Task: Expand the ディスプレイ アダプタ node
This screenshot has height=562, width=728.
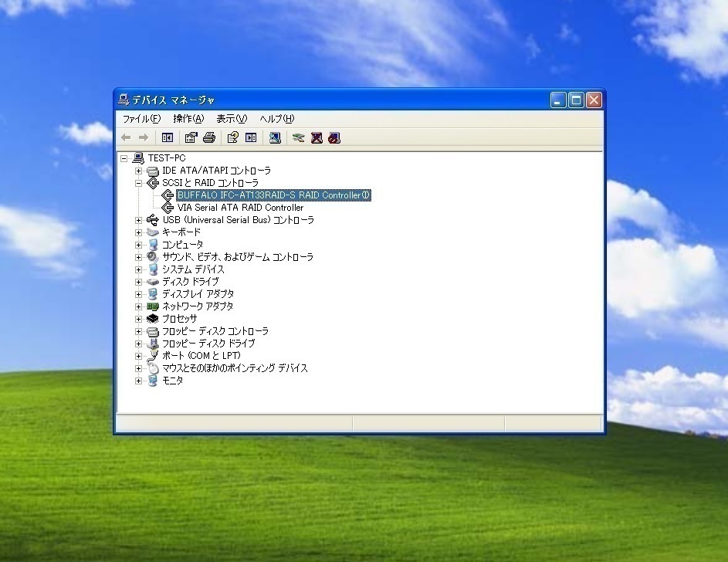Action: point(138,295)
